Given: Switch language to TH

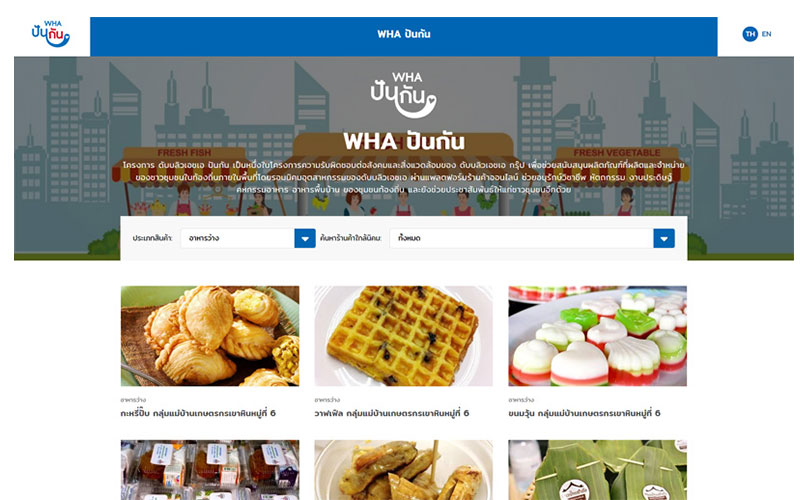Looking at the screenshot, I should tap(750, 34).
